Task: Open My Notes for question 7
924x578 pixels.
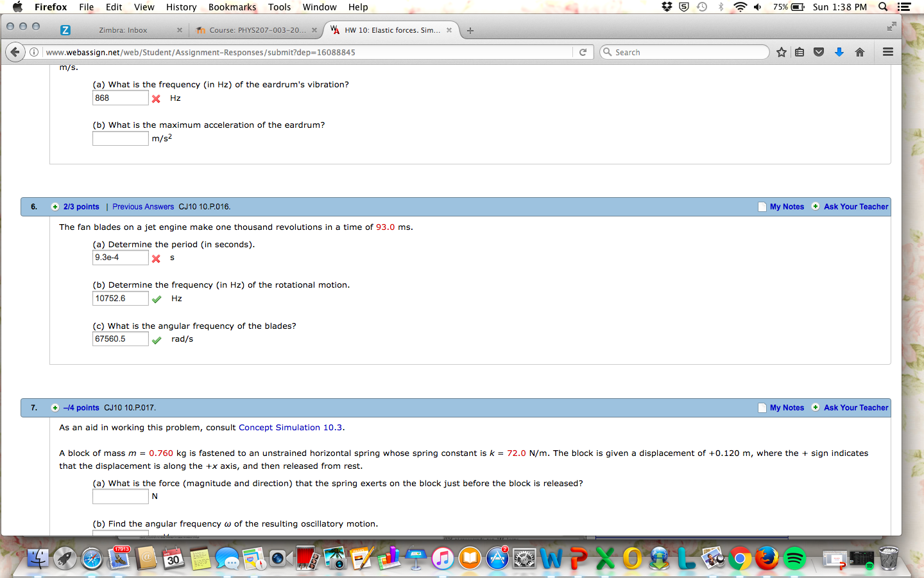Action: (x=786, y=408)
